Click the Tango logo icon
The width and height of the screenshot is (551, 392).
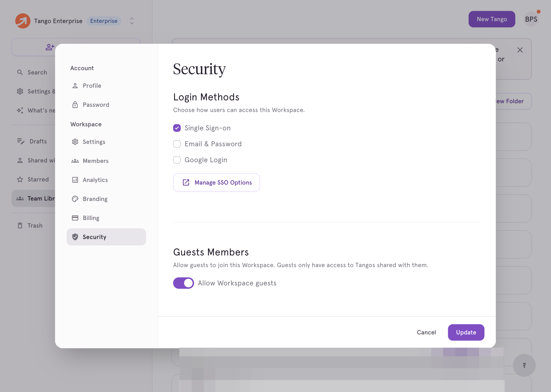[23, 21]
